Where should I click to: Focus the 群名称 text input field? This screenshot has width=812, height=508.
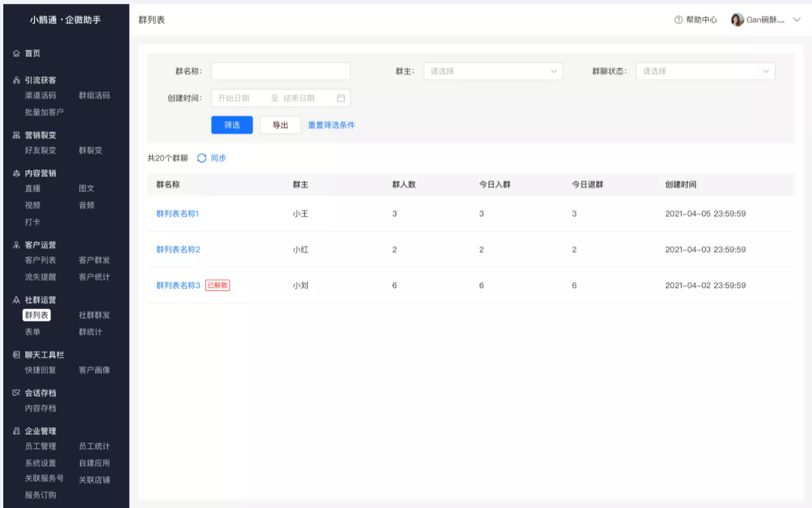pyautogui.click(x=281, y=71)
